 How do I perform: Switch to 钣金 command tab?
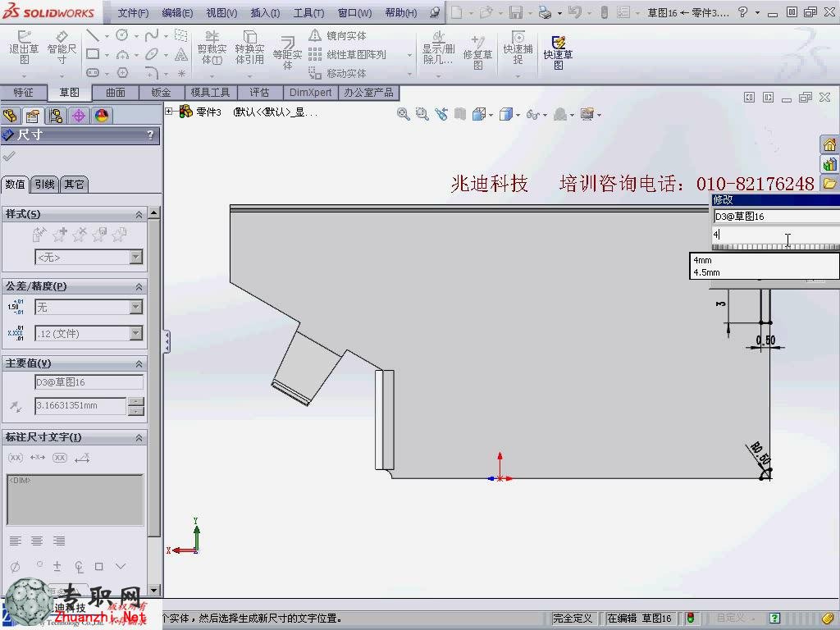tap(161, 93)
